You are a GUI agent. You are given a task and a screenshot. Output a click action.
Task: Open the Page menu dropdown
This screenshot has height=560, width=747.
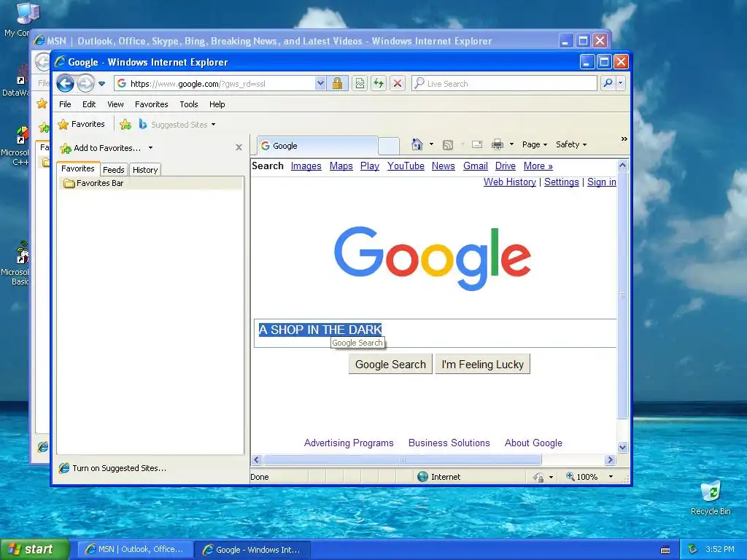point(535,144)
